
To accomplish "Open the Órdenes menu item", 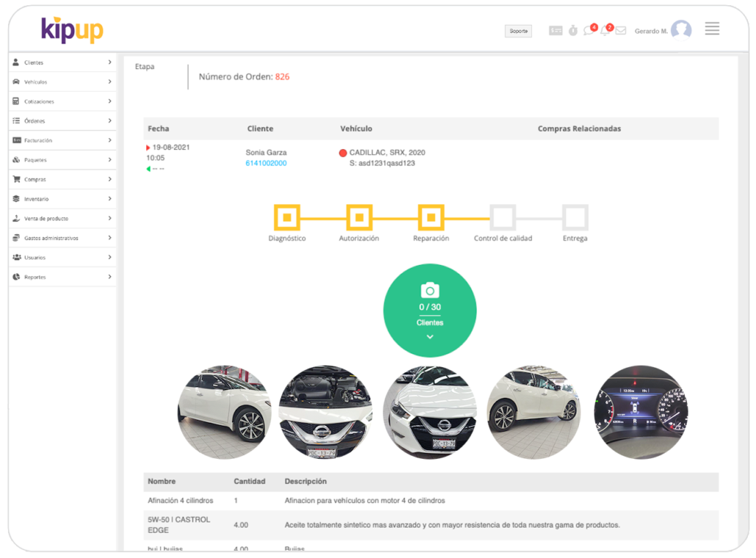I will pos(62,121).
